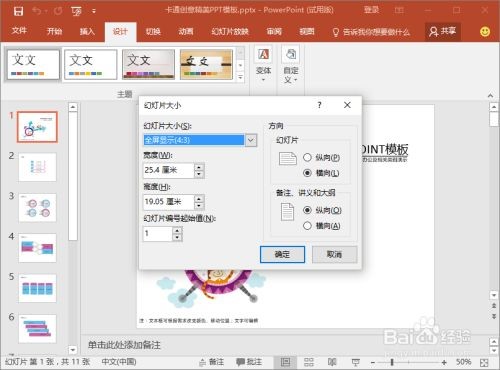Open the 插入 (Insert) ribbon tab
Screen dimensions: 500x370
pos(87,32)
